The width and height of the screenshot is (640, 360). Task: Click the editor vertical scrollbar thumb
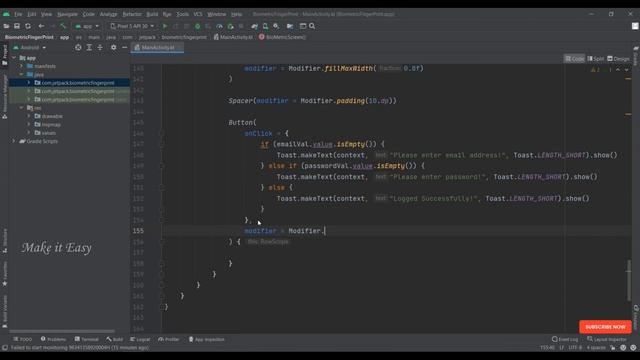(628, 280)
